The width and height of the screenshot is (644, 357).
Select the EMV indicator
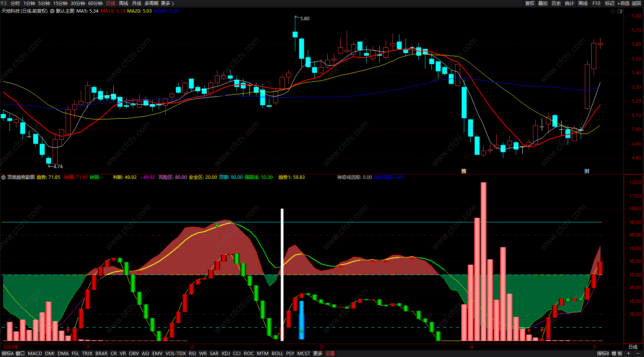(157, 354)
